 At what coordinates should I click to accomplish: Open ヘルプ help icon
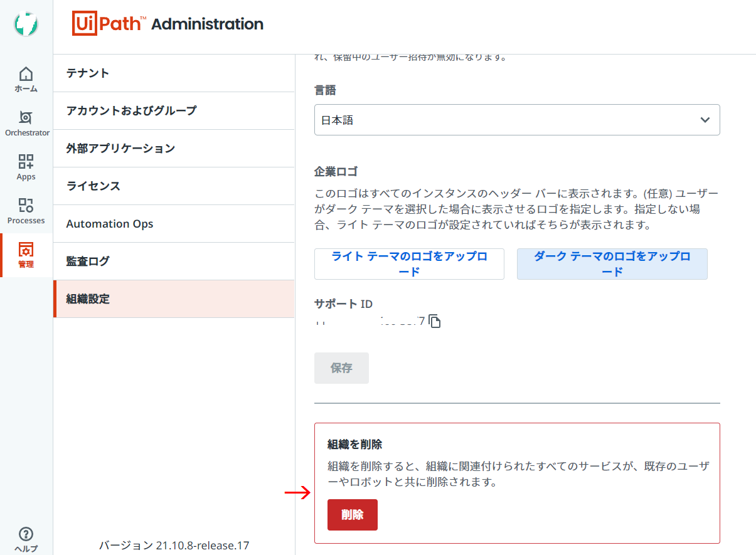26,540
